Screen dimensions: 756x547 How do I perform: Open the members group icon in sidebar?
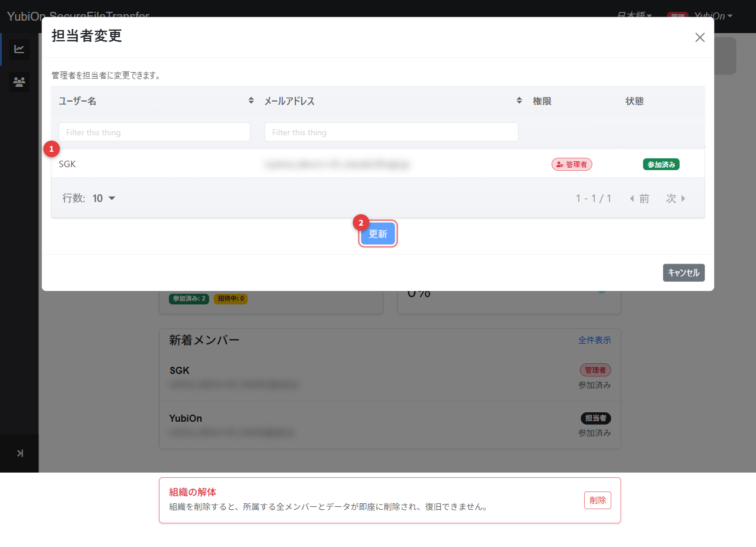(x=19, y=82)
